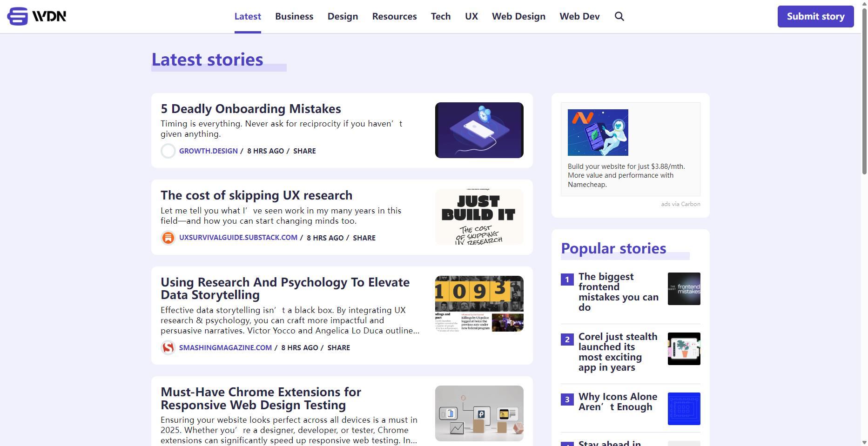Viewport: 868px width, 446px height.
Task: Click the Namecheap ad text
Action: point(626,175)
